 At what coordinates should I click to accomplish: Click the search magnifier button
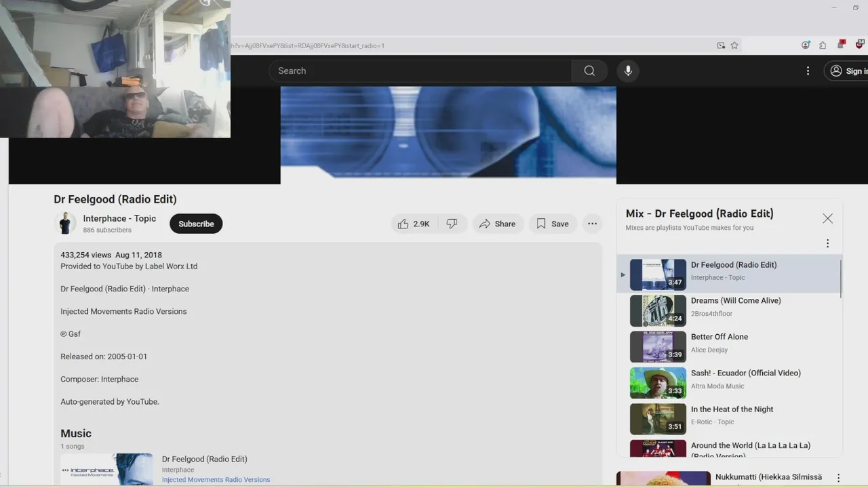click(589, 70)
